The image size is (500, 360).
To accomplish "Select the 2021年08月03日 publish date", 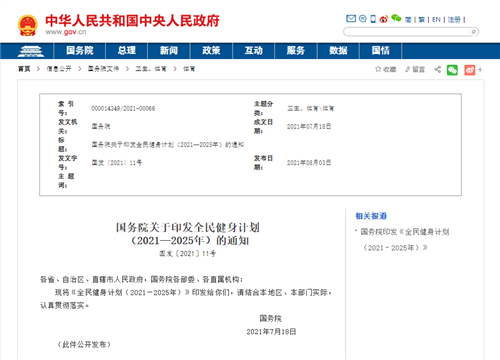I will pos(309,163).
